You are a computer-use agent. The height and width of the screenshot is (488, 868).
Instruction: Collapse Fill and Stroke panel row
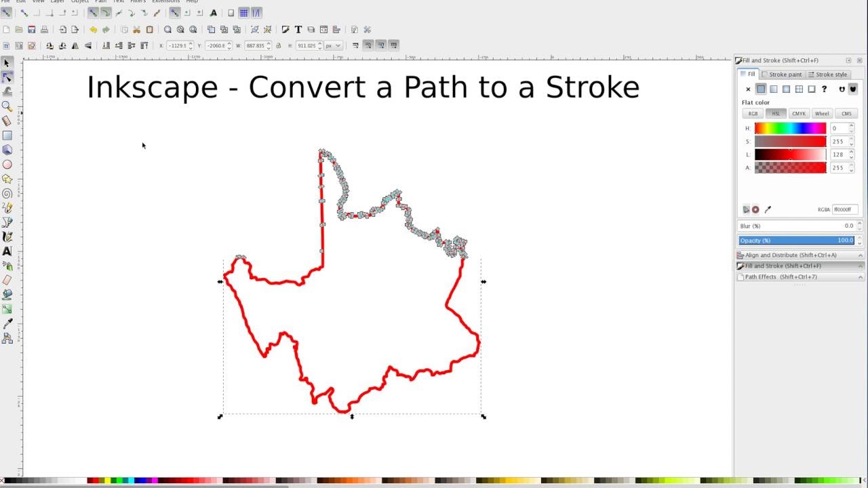pyautogui.click(x=800, y=266)
